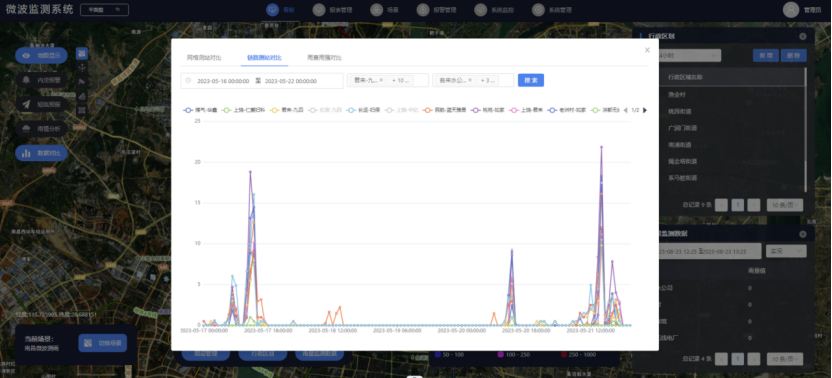Select 数据对比 in the left sidebar

tap(41, 153)
